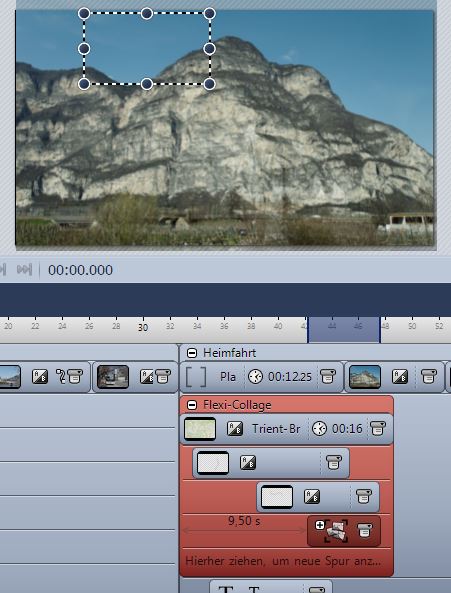Screen dimensions: 451x593
Task: Click the sound link icon beside the first transition icon
Action: point(60,376)
